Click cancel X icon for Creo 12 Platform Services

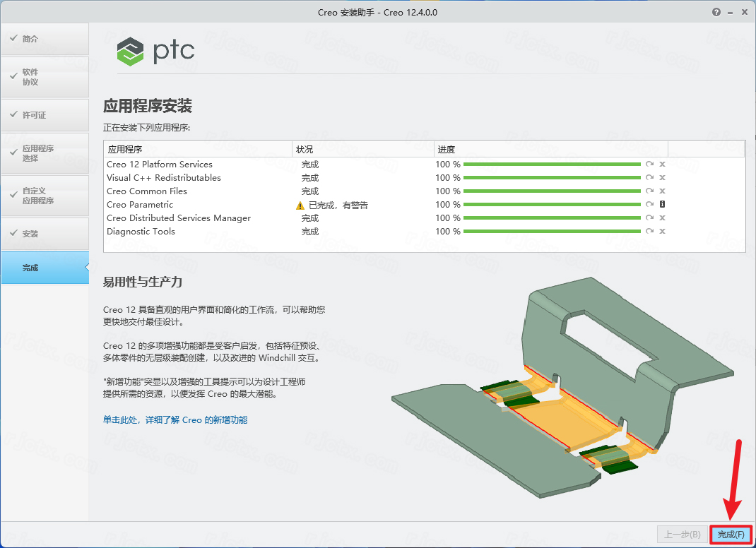tap(663, 165)
